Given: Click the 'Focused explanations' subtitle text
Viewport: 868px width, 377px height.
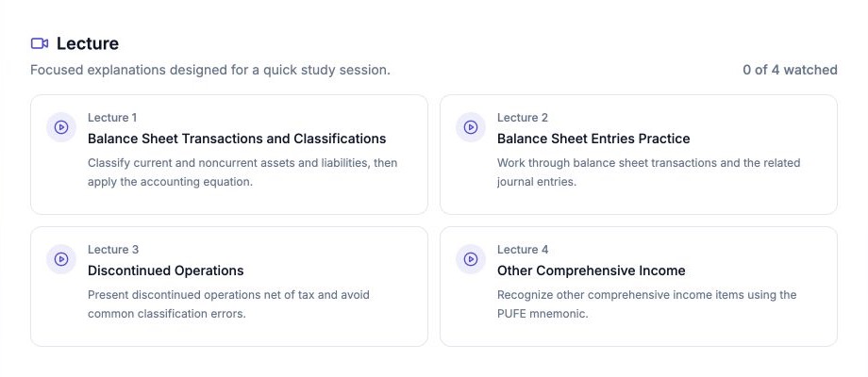Looking at the screenshot, I should 210,70.
